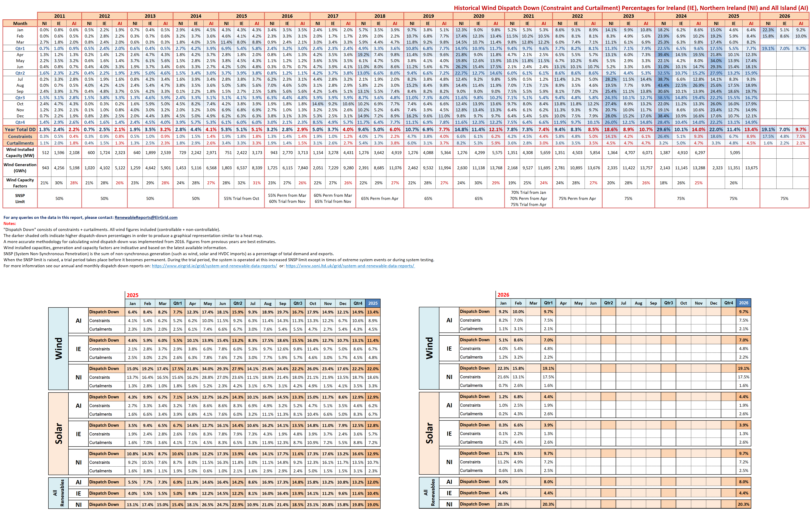
Task: Click the Wind Capacity Factors row label
Action: 20,183
